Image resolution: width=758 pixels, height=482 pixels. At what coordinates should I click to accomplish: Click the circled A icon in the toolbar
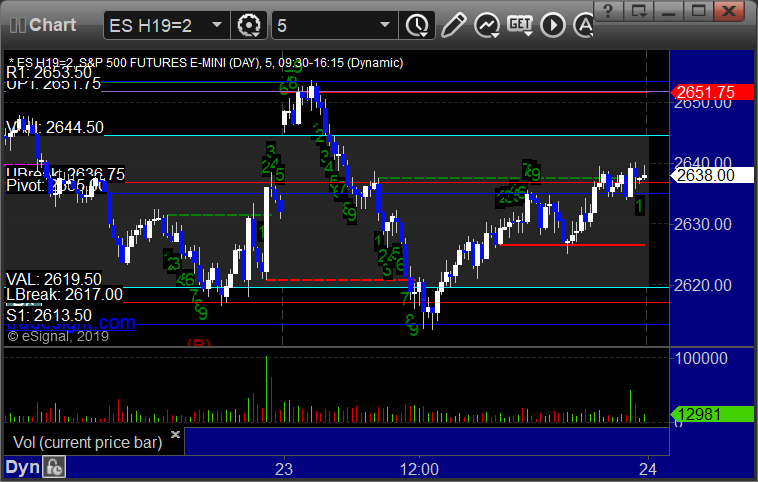[583, 25]
